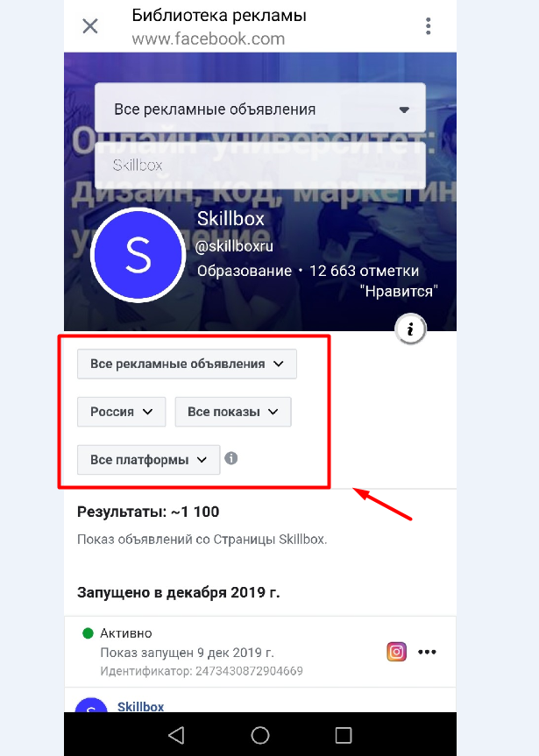539x756 pixels.
Task: Click the www.facebook.com address text
Action: [209, 39]
